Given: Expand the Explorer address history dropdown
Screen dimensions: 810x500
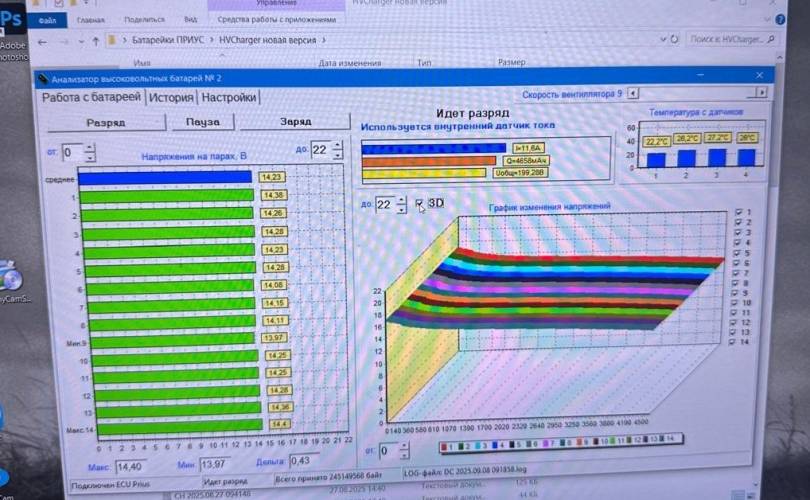Looking at the screenshot, I should [x=663, y=39].
